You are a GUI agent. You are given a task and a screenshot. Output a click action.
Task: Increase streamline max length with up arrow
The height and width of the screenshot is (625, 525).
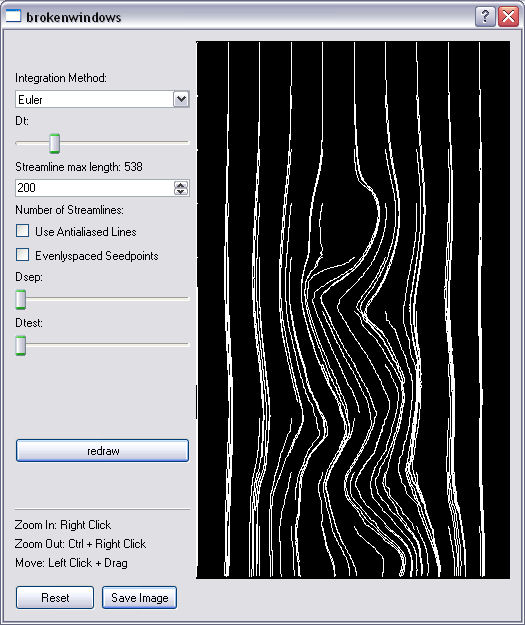point(181,185)
